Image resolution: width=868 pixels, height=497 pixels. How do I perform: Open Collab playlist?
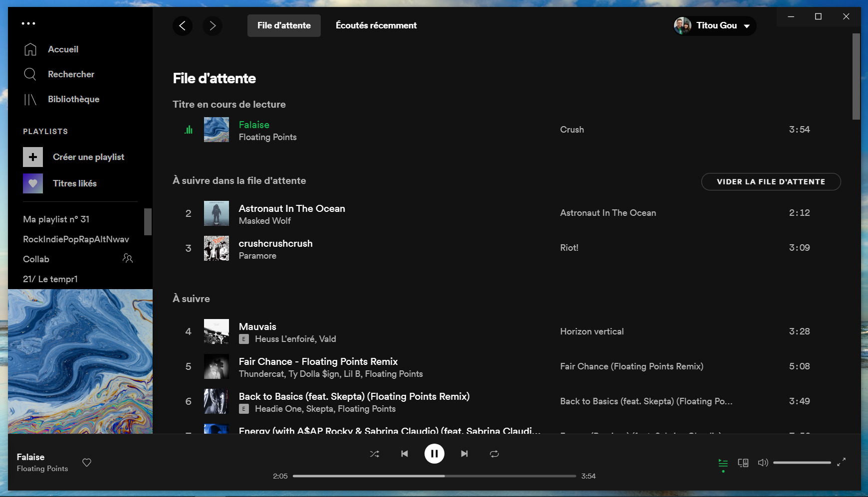pos(36,259)
